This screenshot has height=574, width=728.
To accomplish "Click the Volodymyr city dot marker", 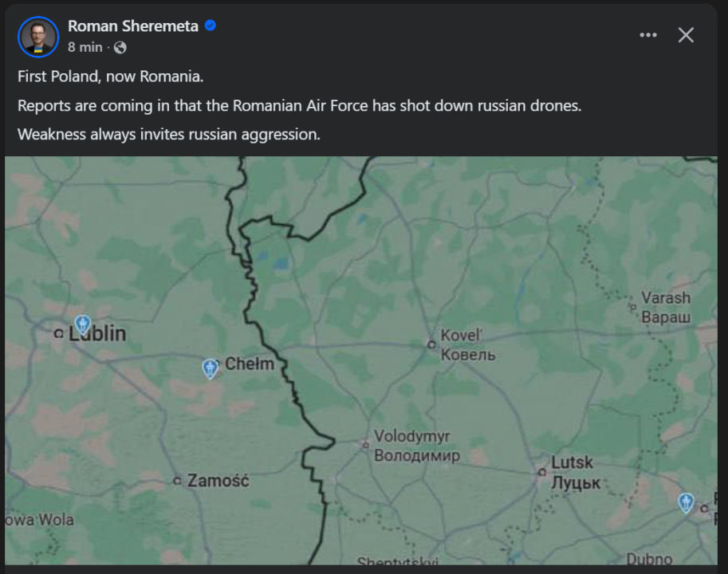I will [x=365, y=445].
